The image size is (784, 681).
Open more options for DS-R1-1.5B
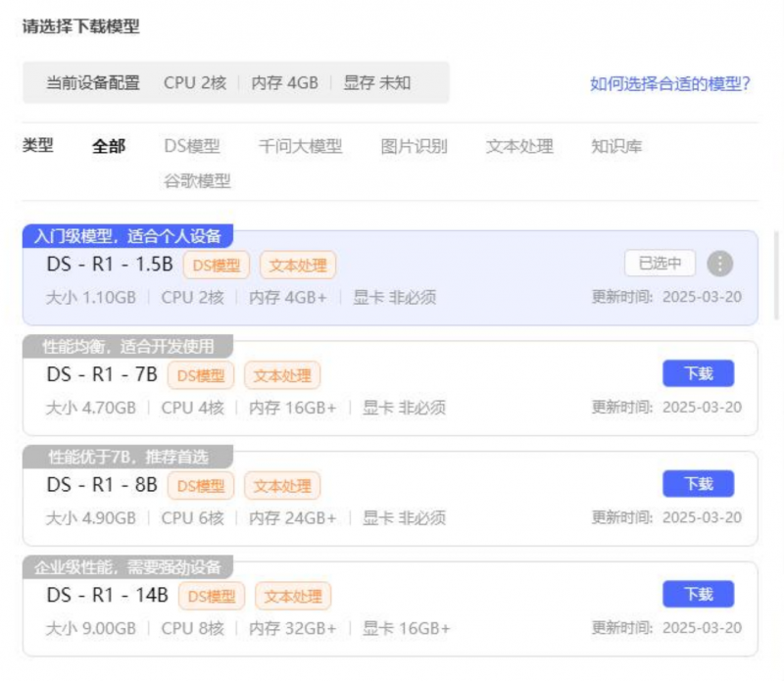coord(719,264)
